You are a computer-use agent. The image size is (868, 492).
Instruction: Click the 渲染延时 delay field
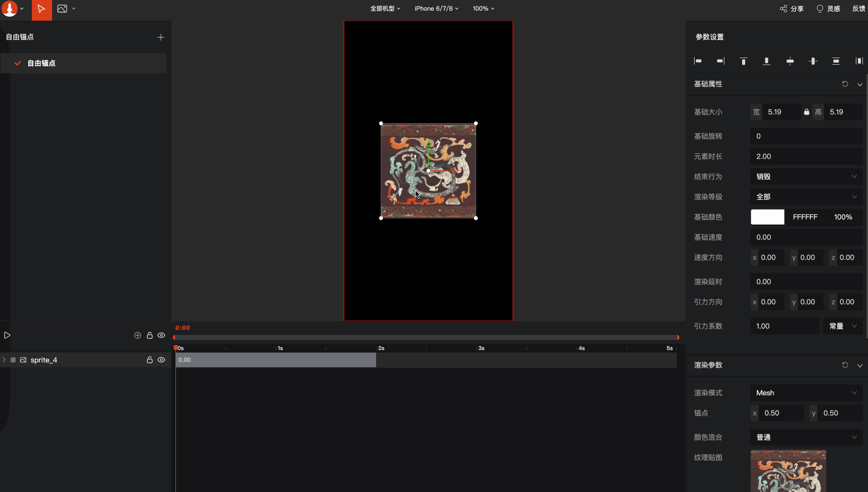point(806,282)
